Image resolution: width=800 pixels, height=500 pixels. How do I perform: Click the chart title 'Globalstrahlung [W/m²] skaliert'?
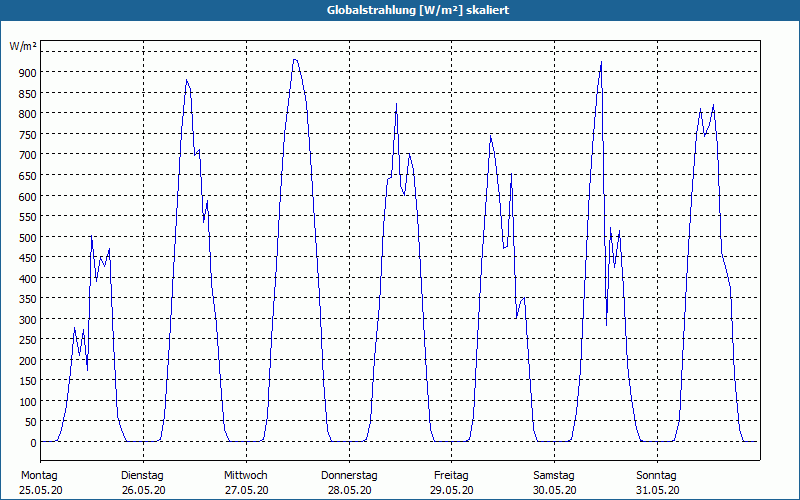coord(417,10)
